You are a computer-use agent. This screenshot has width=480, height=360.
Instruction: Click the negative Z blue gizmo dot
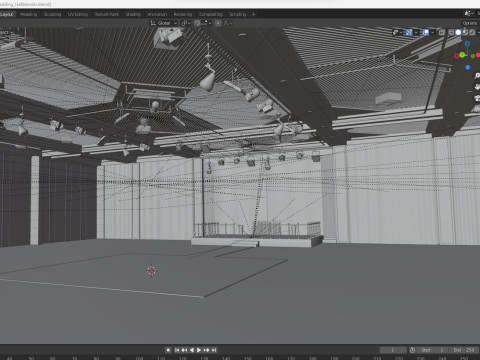click(x=468, y=67)
